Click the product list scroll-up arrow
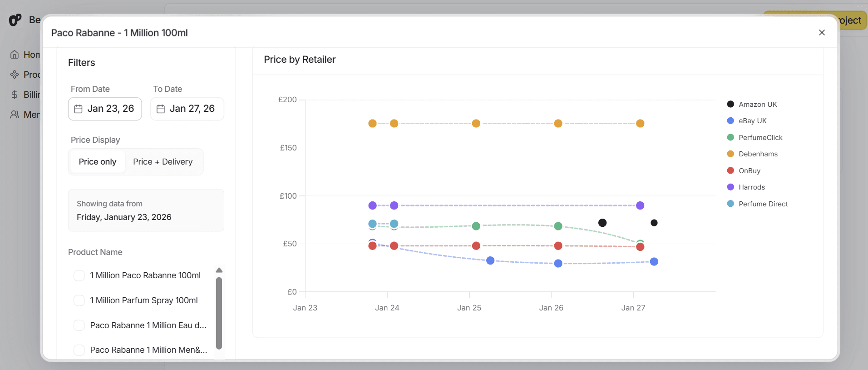868x370 pixels. pos(219,270)
